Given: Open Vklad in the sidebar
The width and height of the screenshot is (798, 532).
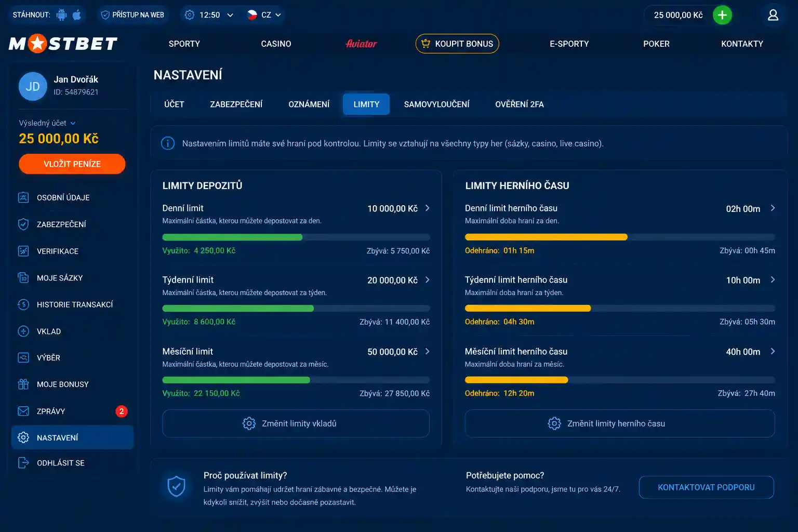Looking at the screenshot, I should (72, 331).
